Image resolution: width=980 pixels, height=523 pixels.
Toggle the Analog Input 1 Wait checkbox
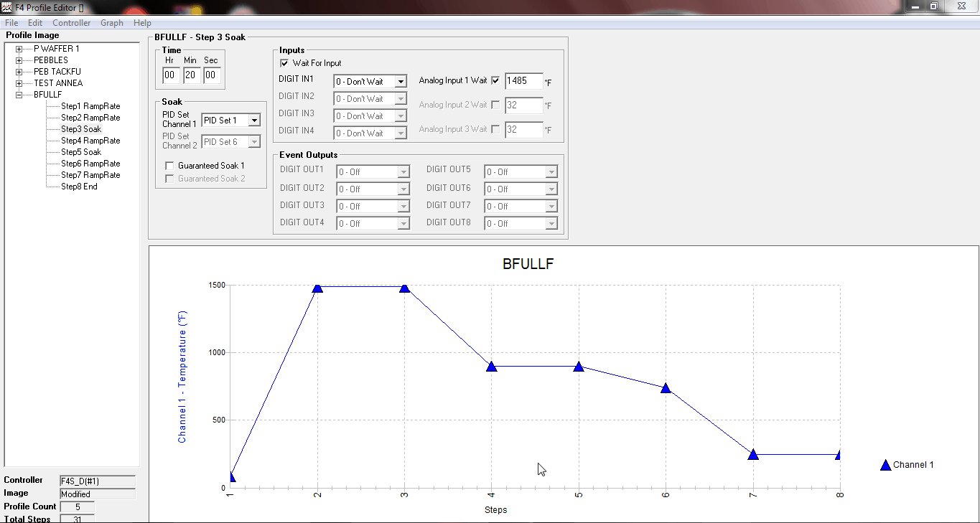tap(495, 80)
